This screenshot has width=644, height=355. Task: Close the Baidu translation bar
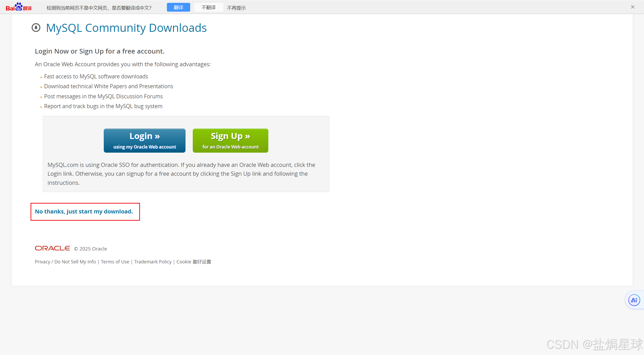coord(633,7)
